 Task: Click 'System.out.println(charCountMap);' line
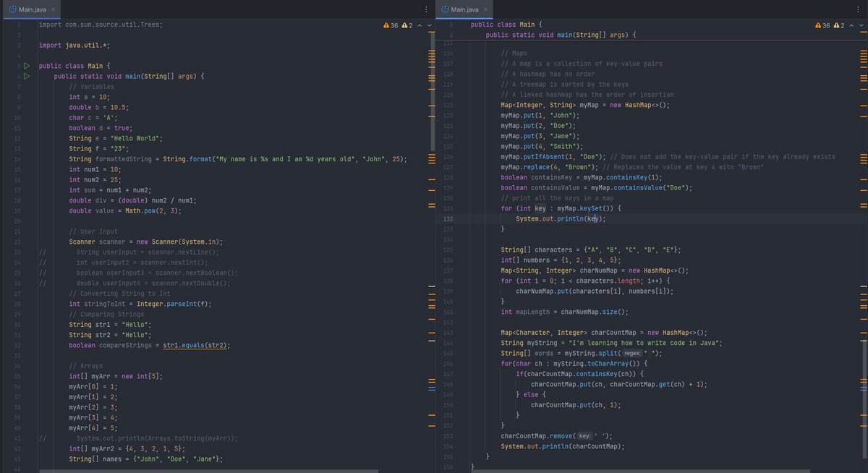(562, 446)
